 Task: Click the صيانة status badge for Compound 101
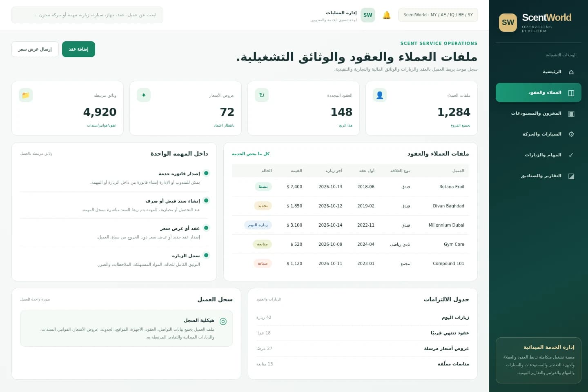pos(263,263)
